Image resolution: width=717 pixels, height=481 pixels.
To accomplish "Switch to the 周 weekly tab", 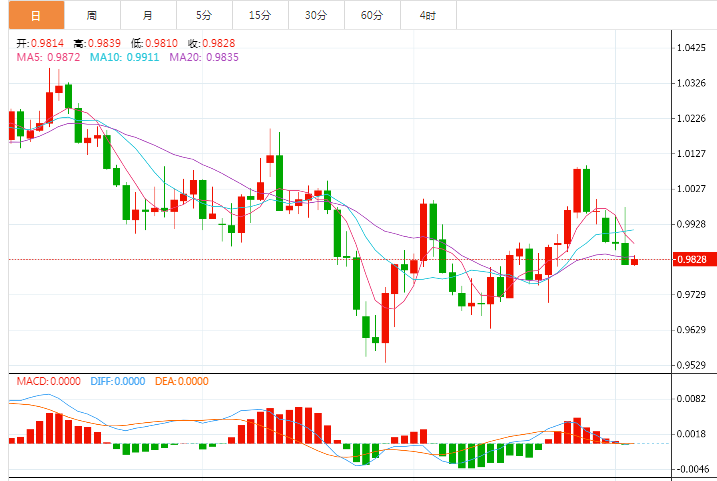I will coord(92,15).
